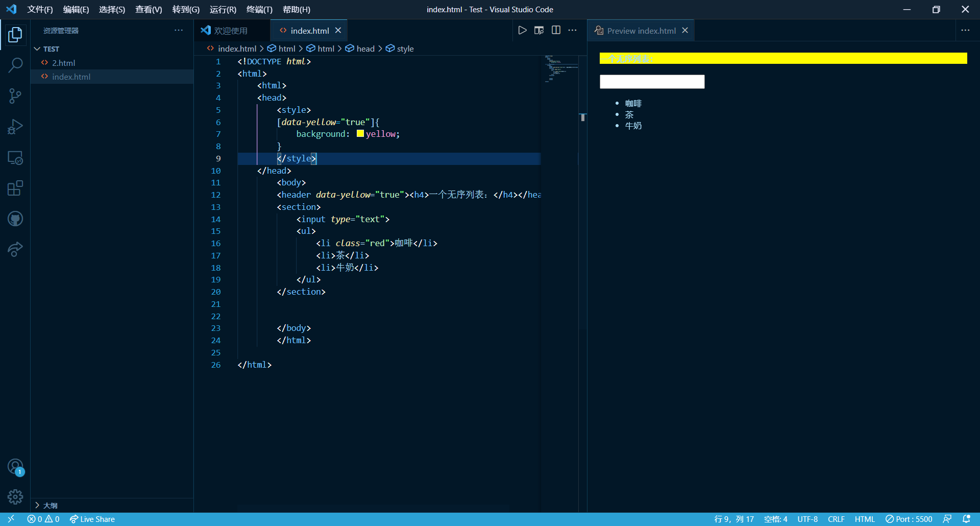Click line number 20 in the gutter

coord(216,292)
